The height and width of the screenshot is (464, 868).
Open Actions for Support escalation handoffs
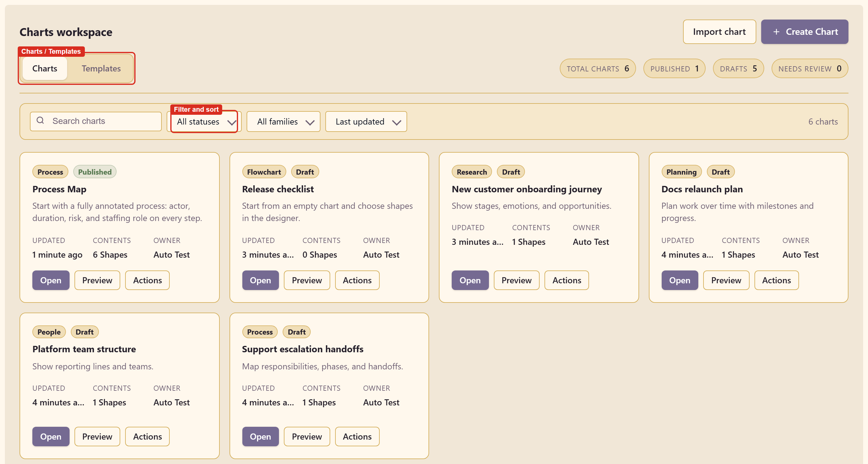tap(357, 436)
